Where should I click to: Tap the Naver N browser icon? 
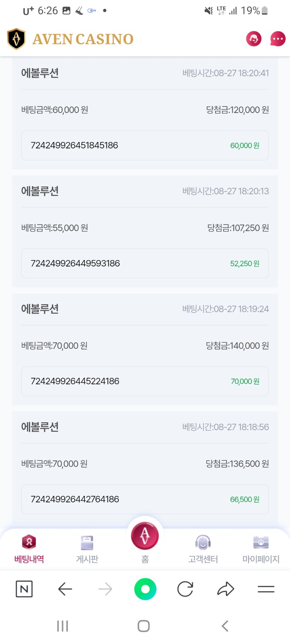(x=24, y=589)
